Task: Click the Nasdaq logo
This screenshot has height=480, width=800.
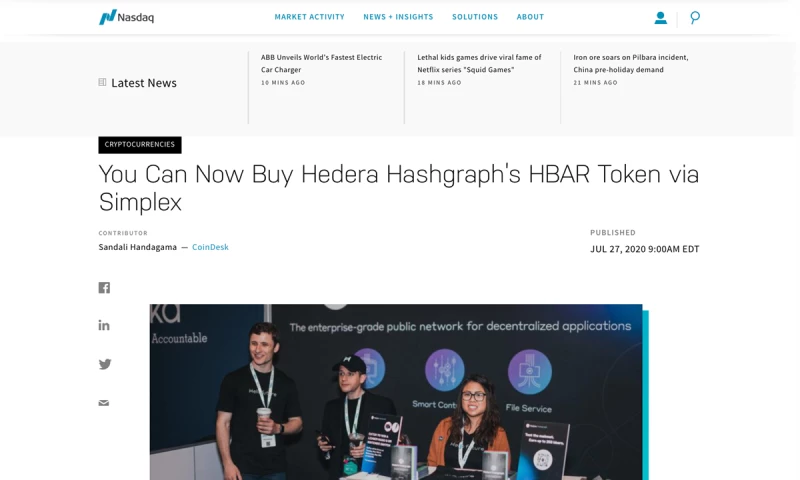Action: click(x=126, y=17)
